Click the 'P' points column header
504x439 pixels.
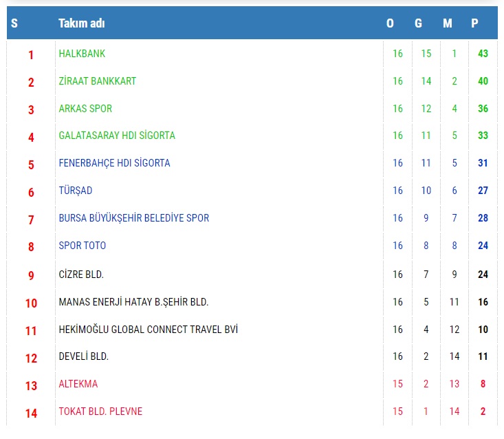pos(474,23)
